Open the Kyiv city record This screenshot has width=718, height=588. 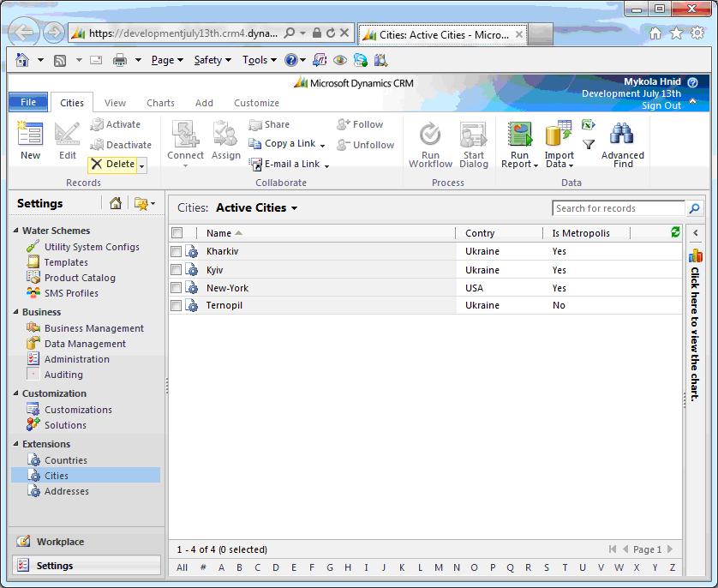[x=215, y=270]
